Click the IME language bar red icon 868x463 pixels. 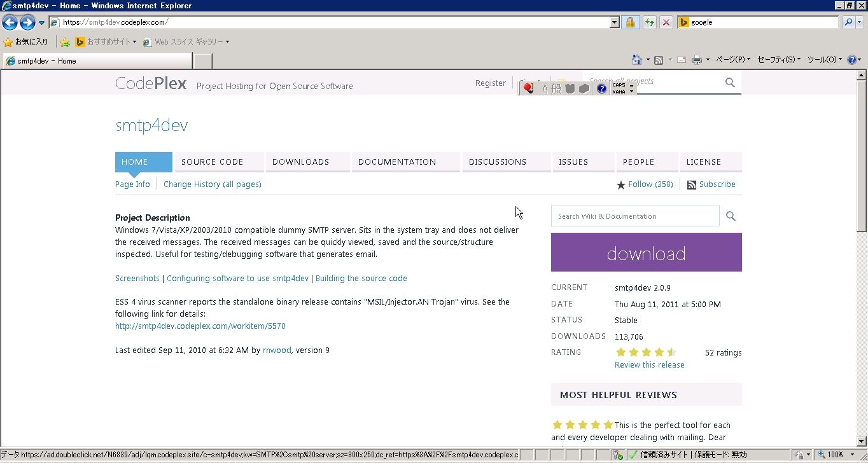click(x=528, y=88)
